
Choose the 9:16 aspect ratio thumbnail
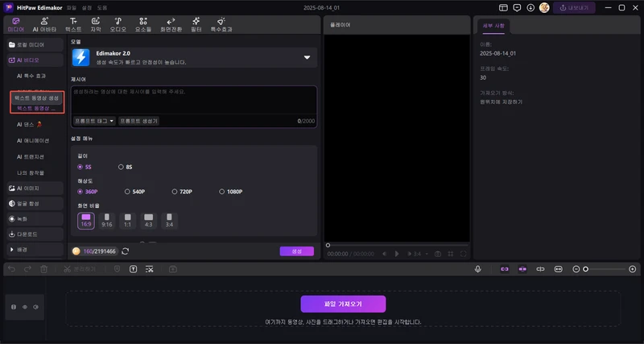[107, 221]
